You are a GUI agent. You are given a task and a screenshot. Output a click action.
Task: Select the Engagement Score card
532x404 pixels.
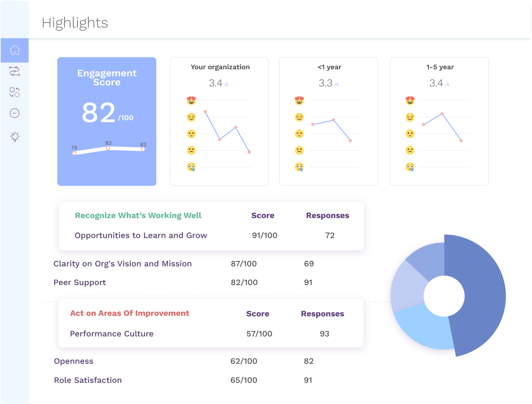point(107,121)
